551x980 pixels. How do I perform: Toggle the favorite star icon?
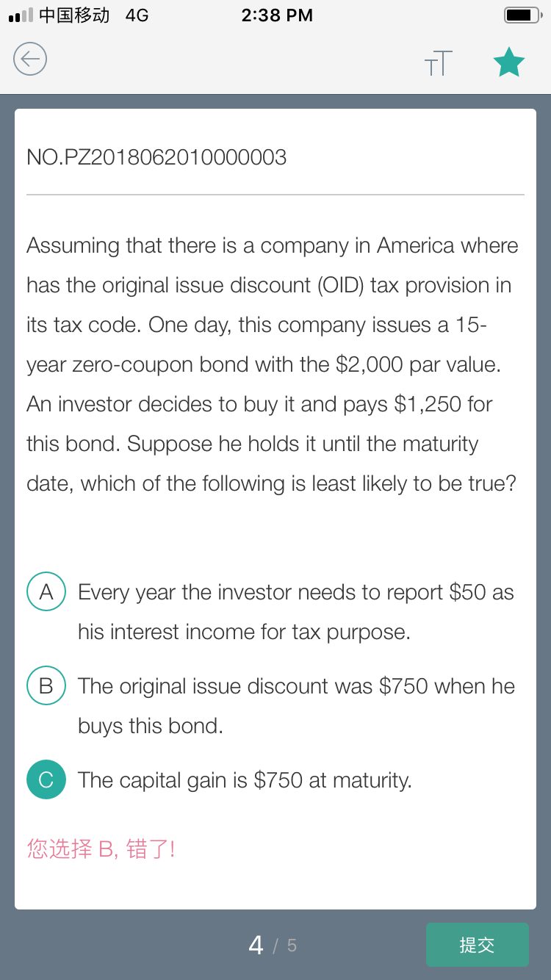[508, 62]
